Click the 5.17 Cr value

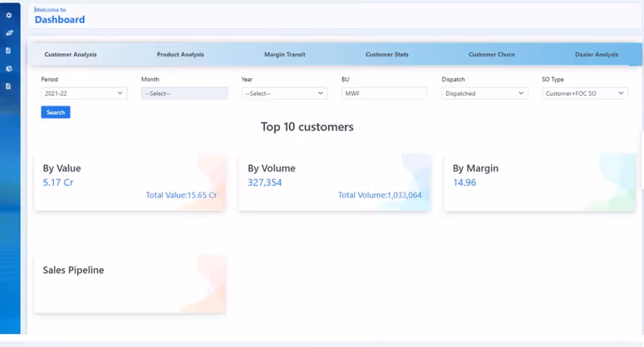pyautogui.click(x=58, y=182)
